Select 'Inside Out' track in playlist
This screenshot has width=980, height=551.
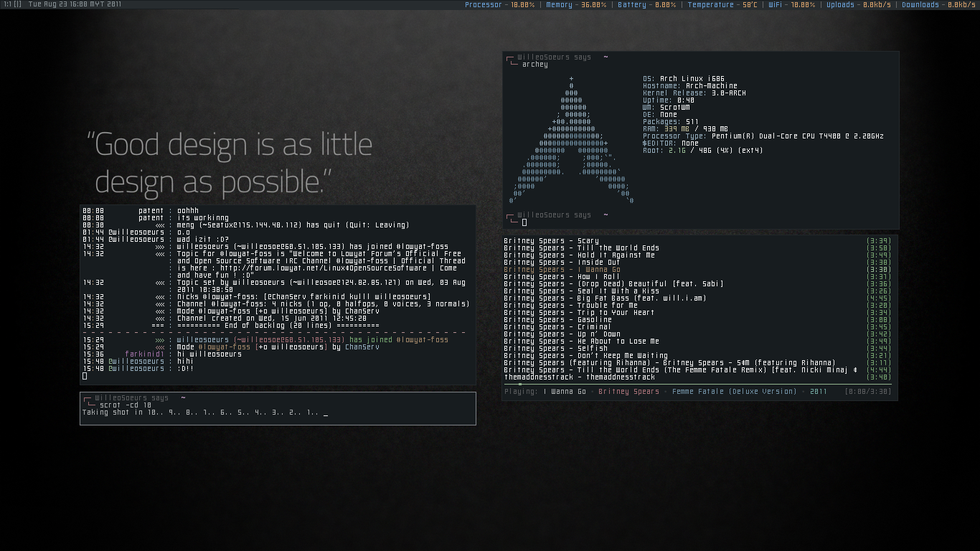[x=697, y=263]
